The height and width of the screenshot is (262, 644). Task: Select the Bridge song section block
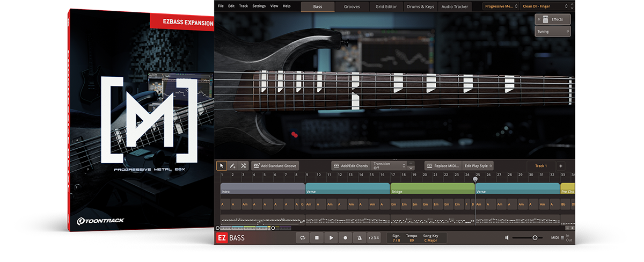[432, 189]
